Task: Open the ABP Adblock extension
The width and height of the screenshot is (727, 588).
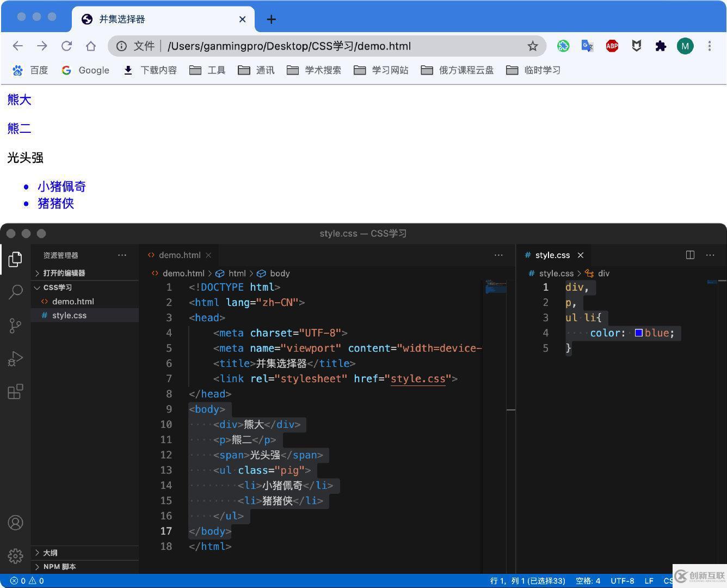Action: click(612, 46)
